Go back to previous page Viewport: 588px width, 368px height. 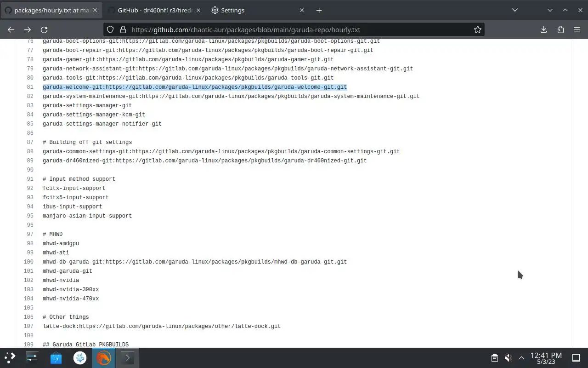coord(11,29)
